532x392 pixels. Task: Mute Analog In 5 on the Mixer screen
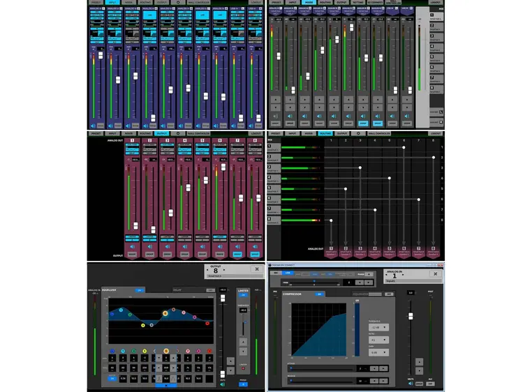pyautogui.click(x=334, y=116)
